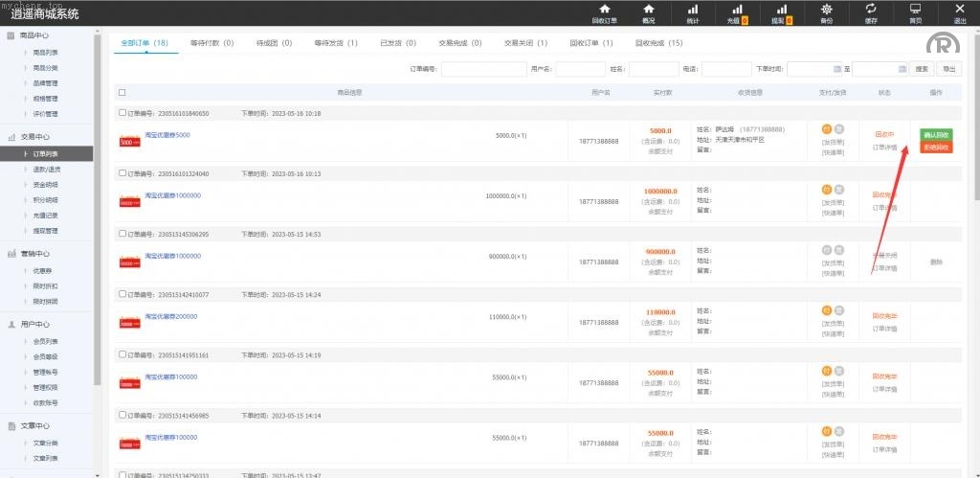Click the green 确认回收 button
This screenshot has width=980, height=478.
click(936, 135)
